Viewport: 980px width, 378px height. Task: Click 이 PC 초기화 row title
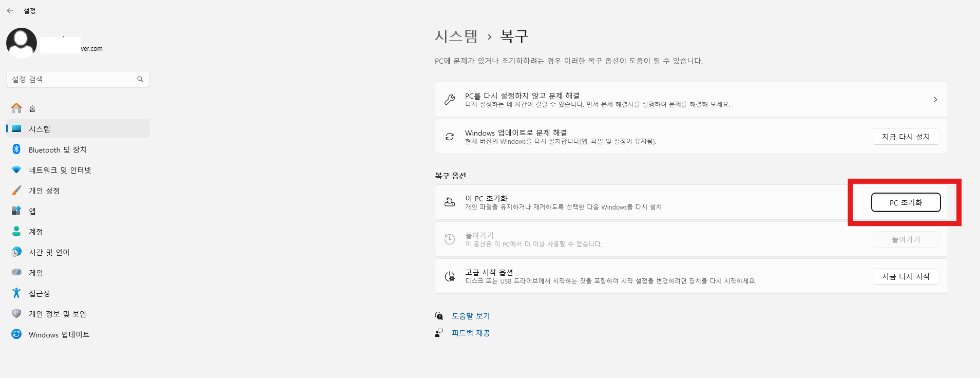click(x=486, y=198)
